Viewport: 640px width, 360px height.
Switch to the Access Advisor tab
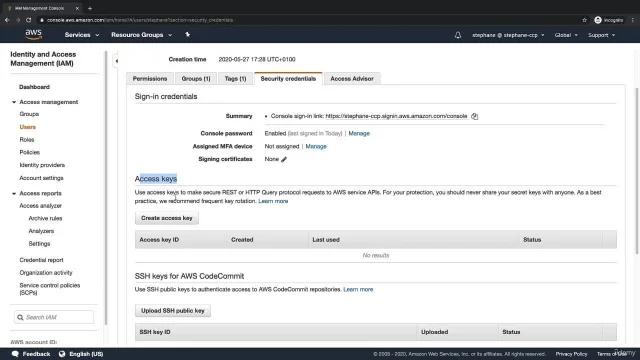point(352,78)
